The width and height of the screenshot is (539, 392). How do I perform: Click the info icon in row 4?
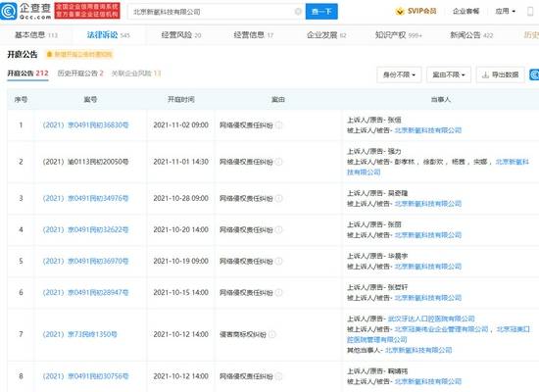(x=278, y=229)
